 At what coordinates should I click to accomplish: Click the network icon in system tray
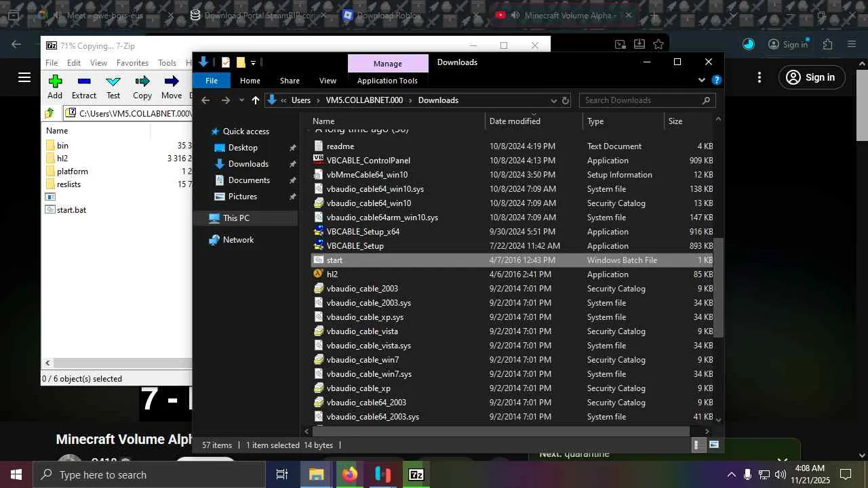click(764, 474)
